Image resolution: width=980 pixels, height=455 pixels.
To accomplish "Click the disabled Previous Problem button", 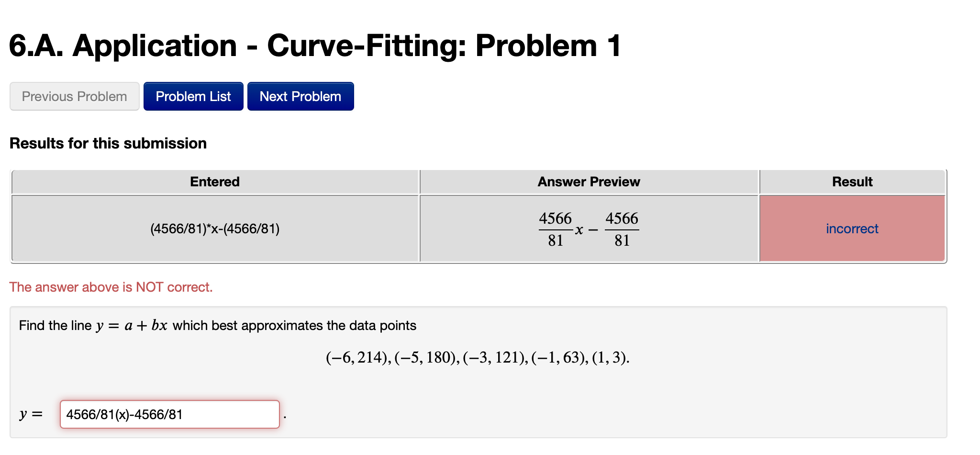I will click(74, 96).
